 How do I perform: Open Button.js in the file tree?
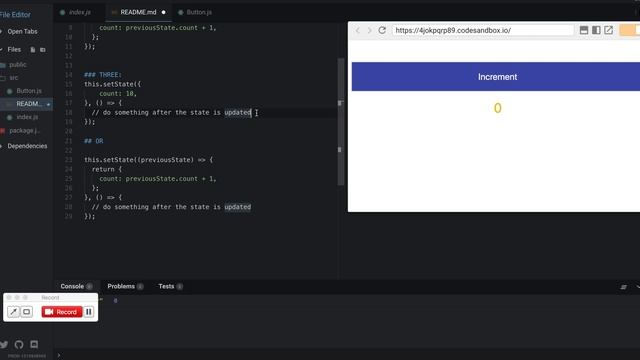[x=29, y=91]
